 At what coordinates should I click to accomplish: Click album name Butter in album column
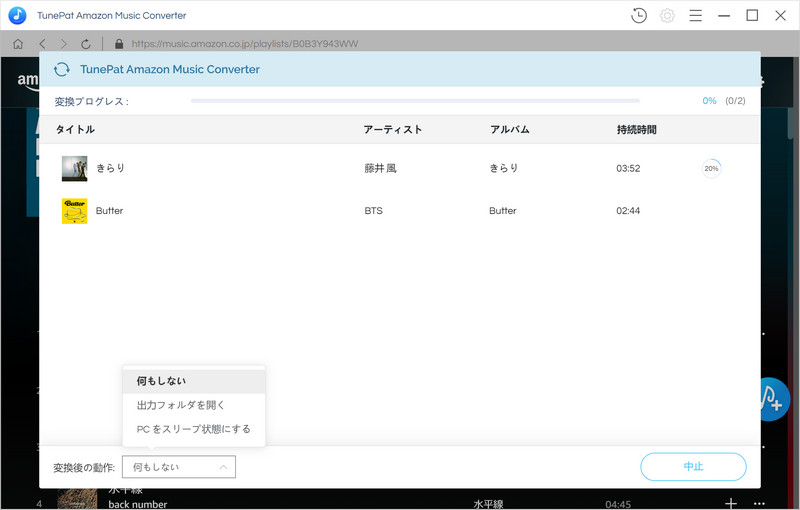click(503, 211)
